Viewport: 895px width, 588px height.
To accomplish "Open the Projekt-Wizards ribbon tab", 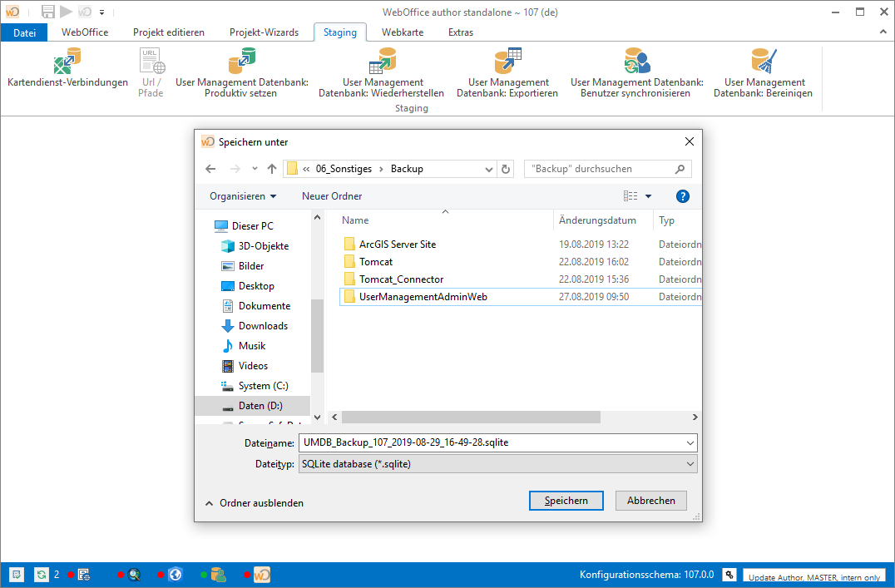I will [263, 32].
